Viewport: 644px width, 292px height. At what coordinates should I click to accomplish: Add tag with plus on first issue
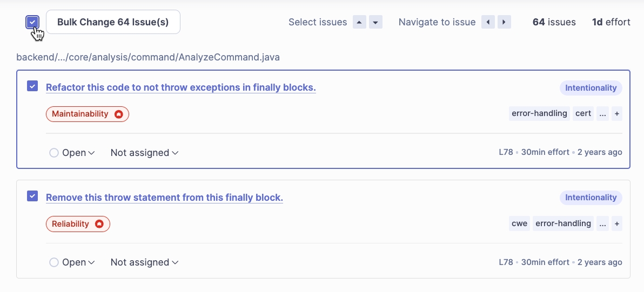[616, 114]
